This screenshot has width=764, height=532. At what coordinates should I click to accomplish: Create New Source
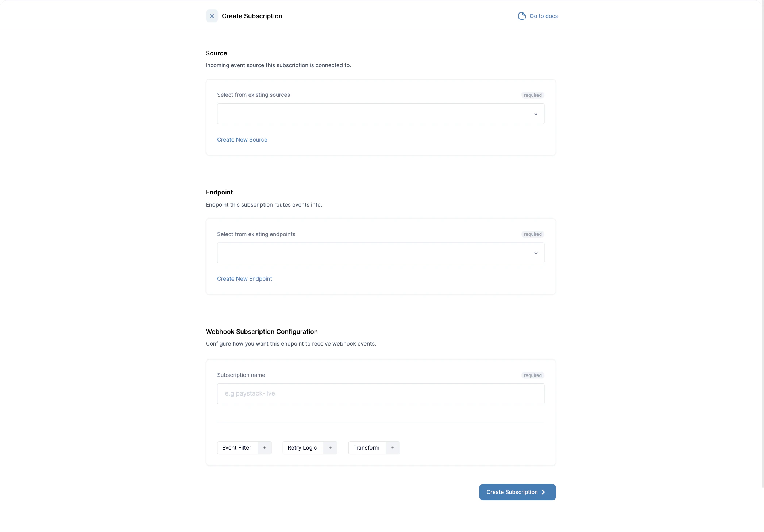point(242,139)
